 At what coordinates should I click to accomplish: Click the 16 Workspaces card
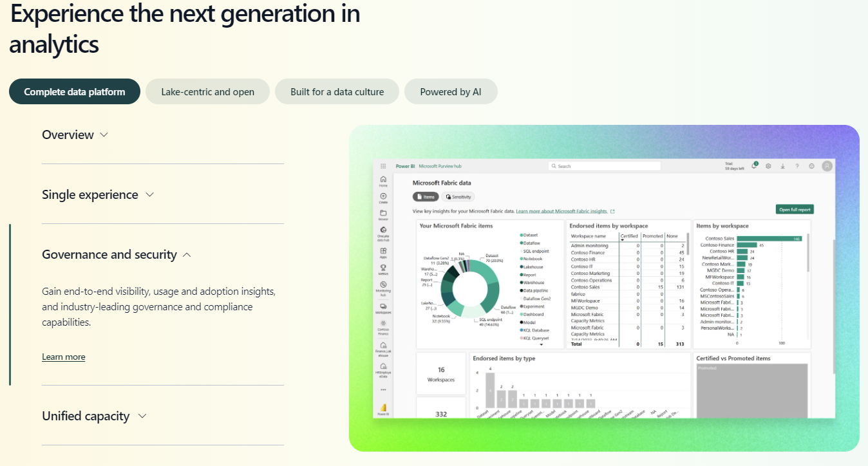click(x=441, y=373)
